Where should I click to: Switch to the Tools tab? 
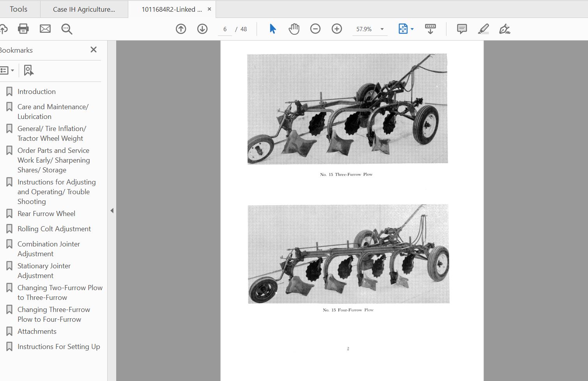tap(18, 9)
